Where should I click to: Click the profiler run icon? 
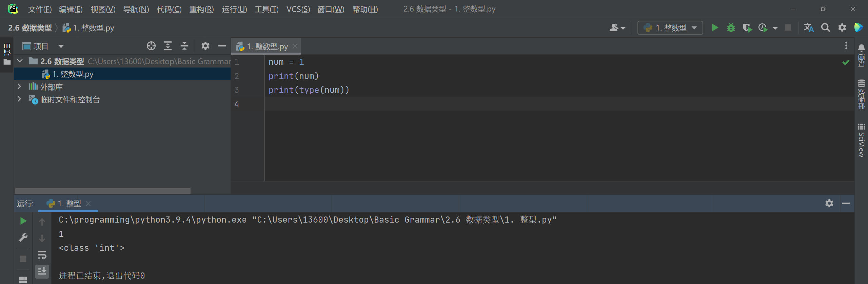(763, 27)
